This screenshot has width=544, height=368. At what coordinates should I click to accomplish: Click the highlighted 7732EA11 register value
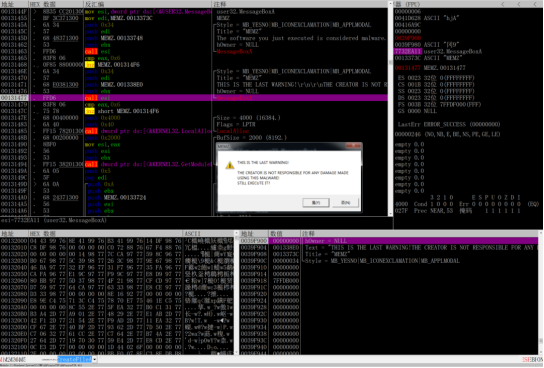408,51
